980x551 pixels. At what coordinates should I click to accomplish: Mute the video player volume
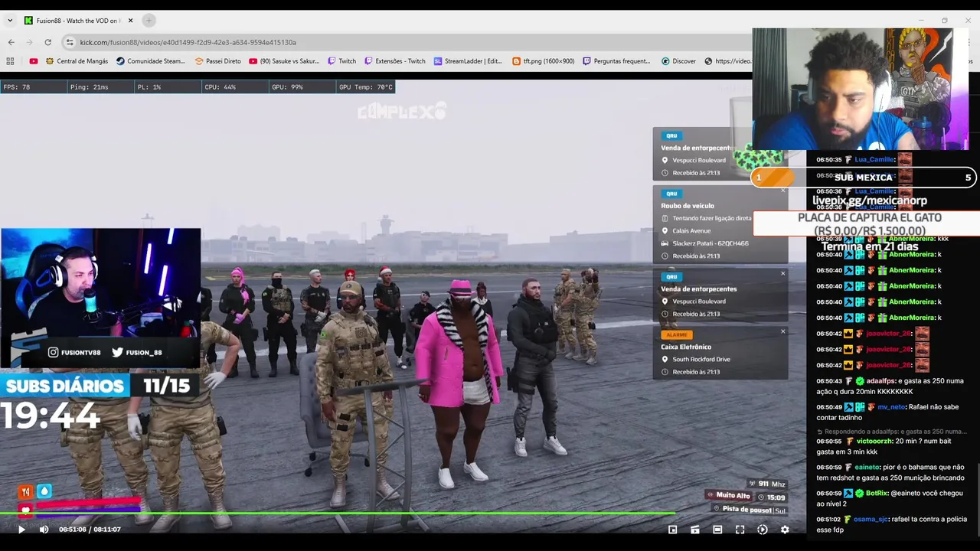click(44, 530)
